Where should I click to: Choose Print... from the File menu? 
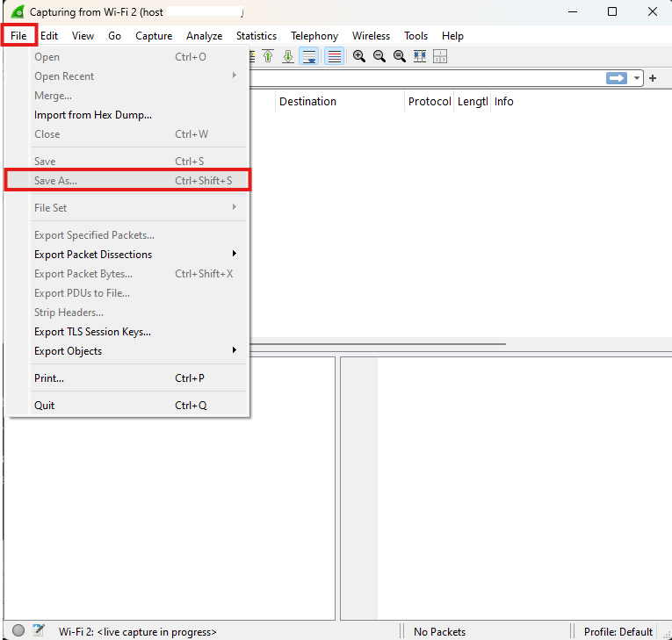pos(126,378)
